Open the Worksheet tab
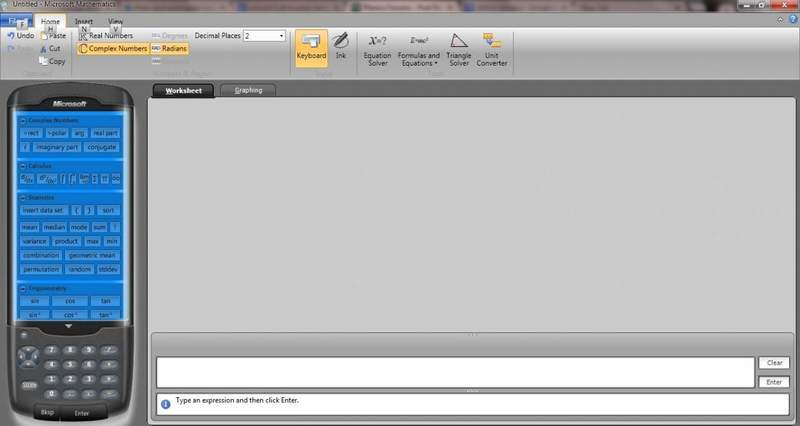This screenshot has height=426, width=800. [184, 91]
